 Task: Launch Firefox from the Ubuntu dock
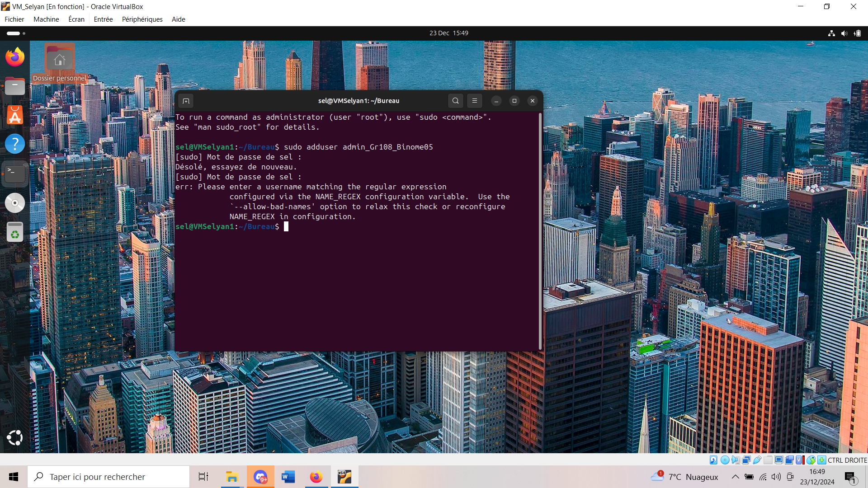pyautogui.click(x=15, y=57)
